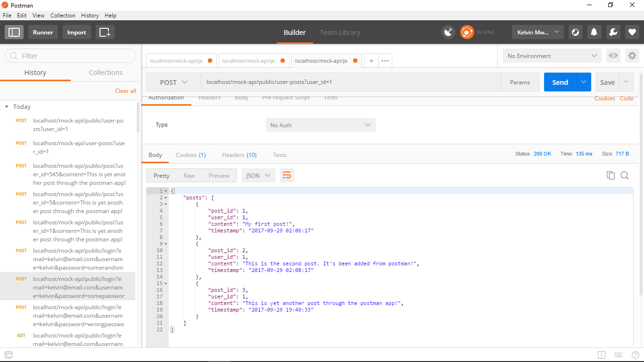644x362 pixels.
Task: Open settings wrench icon
Action: click(x=613, y=32)
